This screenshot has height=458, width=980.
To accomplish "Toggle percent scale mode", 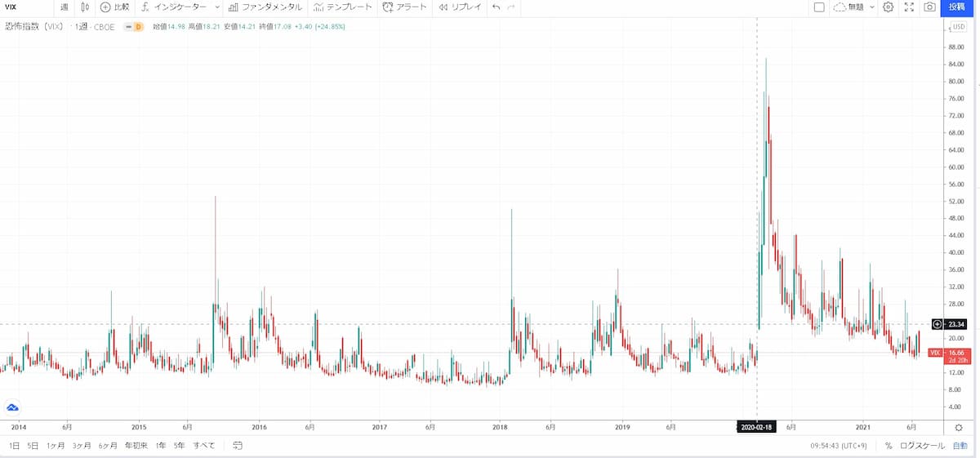I will click(888, 446).
